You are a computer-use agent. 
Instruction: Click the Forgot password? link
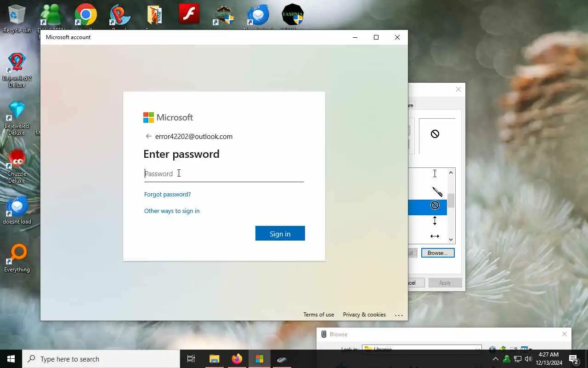coord(167,194)
